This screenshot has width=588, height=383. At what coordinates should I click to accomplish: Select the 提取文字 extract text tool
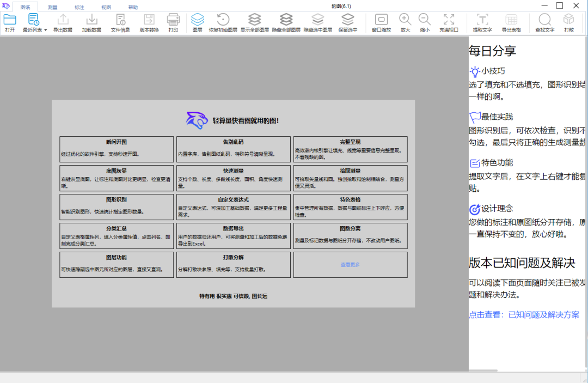[482, 23]
